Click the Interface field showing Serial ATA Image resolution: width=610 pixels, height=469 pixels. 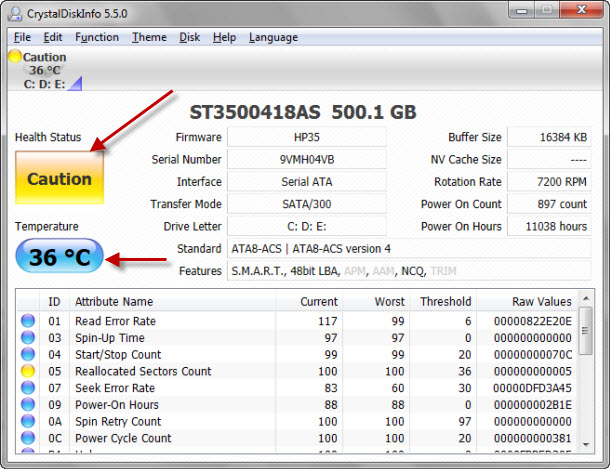point(307,182)
